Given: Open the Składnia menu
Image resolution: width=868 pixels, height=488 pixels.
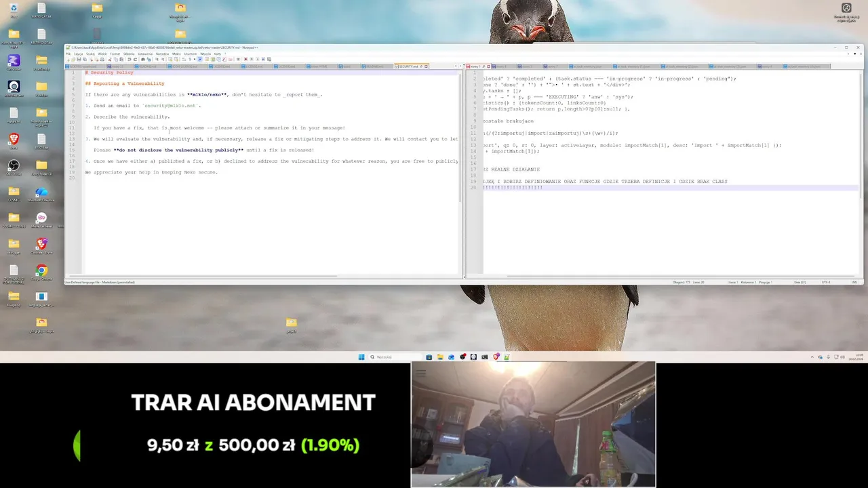Looking at the screenshot, I should (x=129, y=54).
